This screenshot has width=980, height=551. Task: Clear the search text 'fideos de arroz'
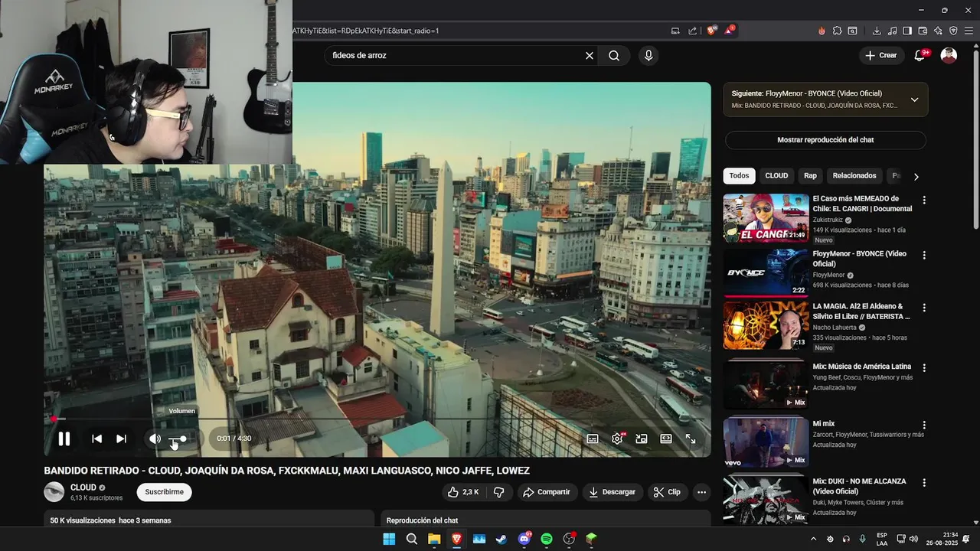[590, 55]
